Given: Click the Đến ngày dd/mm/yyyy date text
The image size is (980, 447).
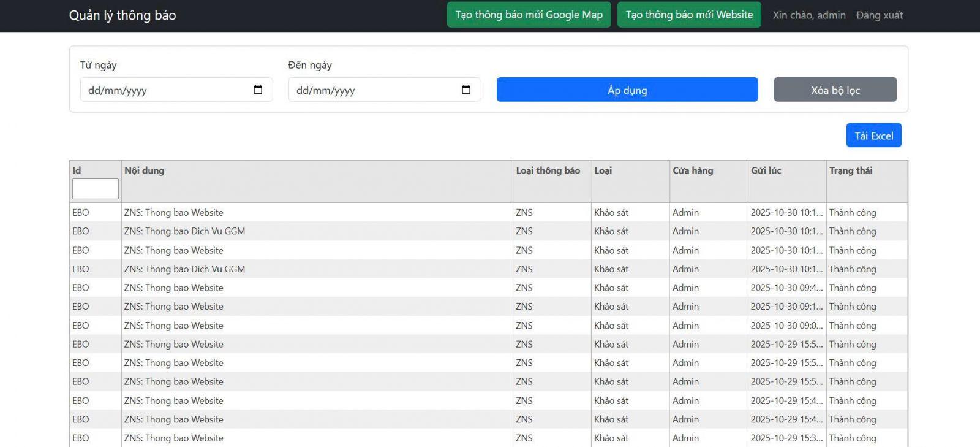Looking at the screenshot, I should (x=326, y=91).
